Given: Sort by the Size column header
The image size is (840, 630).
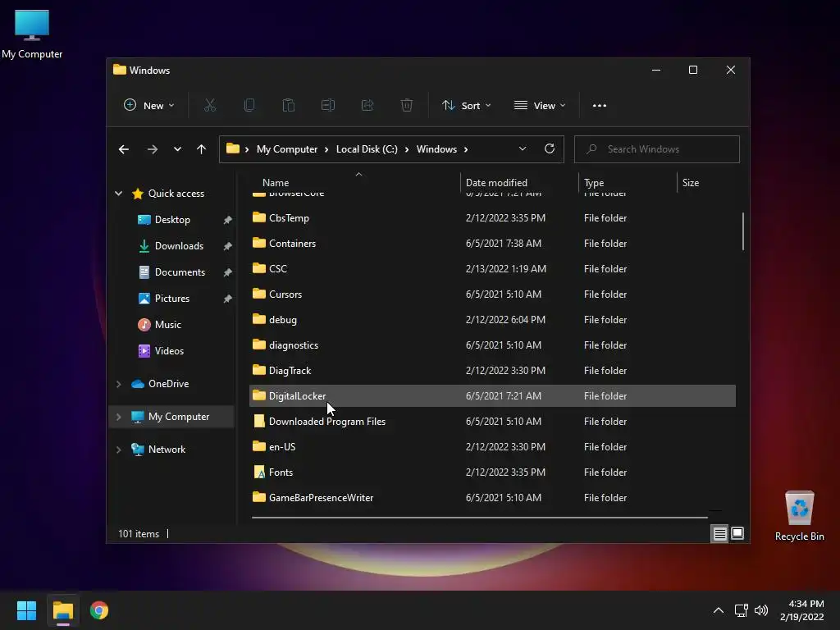Looking at the screenshot, I should pyautogui.click(x=691, y=183).
